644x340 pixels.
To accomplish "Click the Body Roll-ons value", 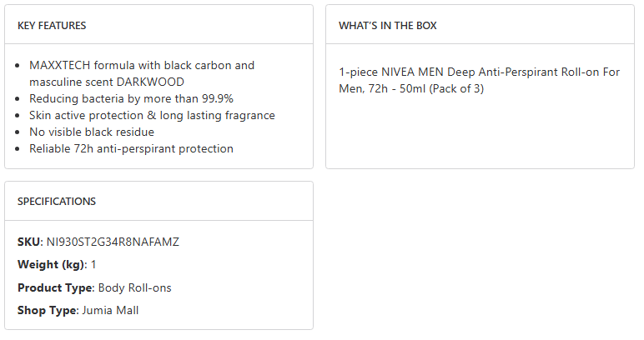I will pos(135,287).
